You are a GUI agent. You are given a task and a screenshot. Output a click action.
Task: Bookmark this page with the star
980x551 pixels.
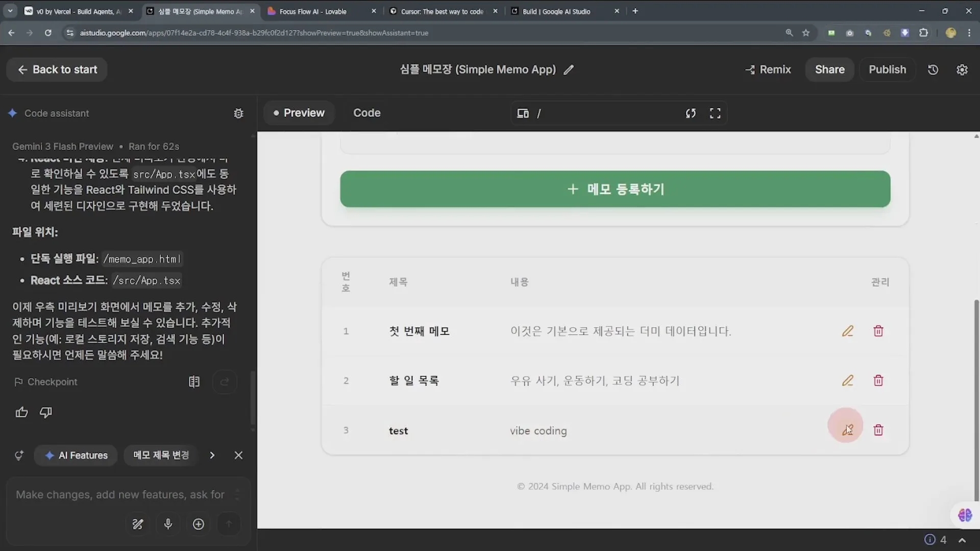point(806,33)
